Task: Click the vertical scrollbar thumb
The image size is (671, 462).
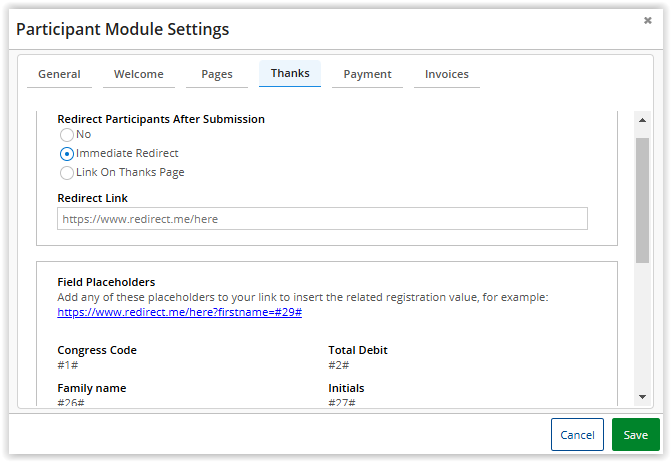Action: coord(642,200)
